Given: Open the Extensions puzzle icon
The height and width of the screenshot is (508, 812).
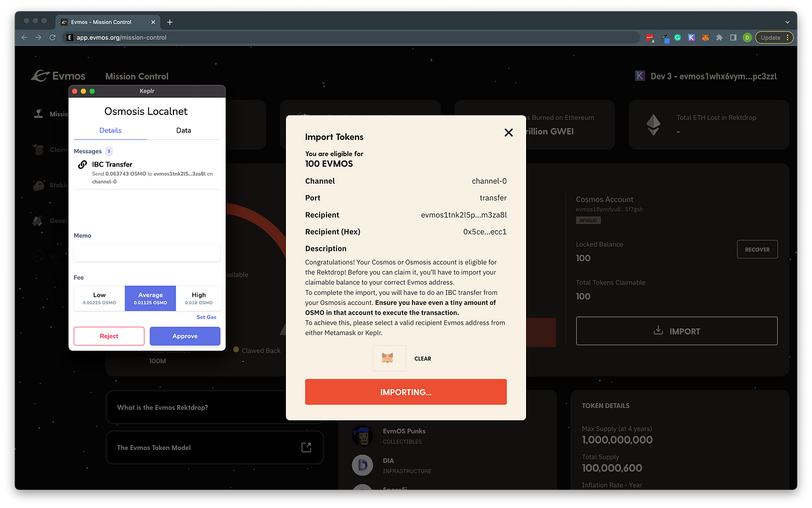Looking at the screenshot, I should pyautogui.click(x=719, y=37).
